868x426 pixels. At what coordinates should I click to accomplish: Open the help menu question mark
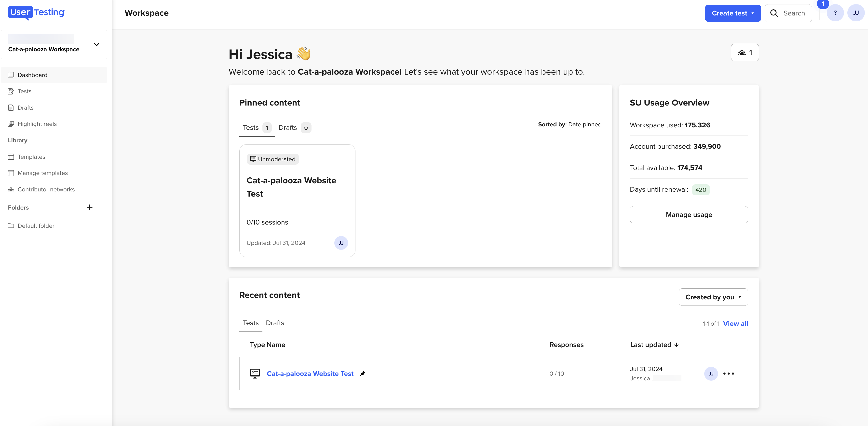pos(835,13)
